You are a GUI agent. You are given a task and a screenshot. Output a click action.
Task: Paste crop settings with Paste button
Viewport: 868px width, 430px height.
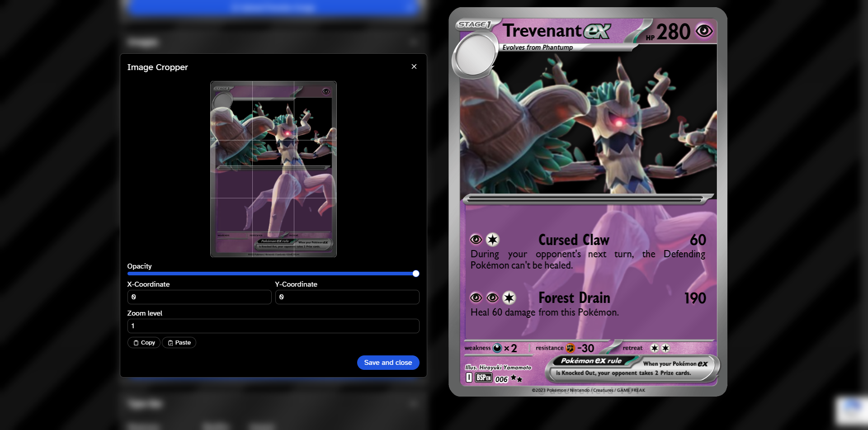[179, 343]
